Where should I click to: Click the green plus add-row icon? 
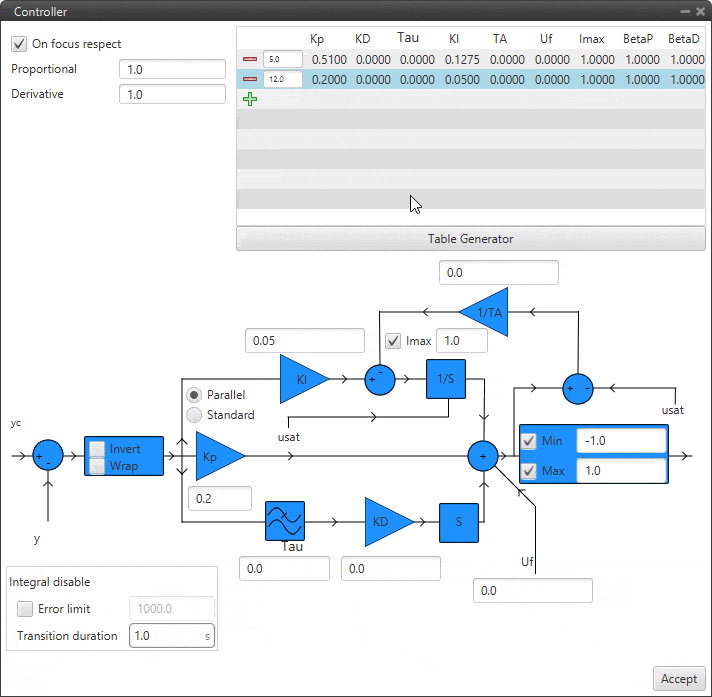tap(249, 99)
